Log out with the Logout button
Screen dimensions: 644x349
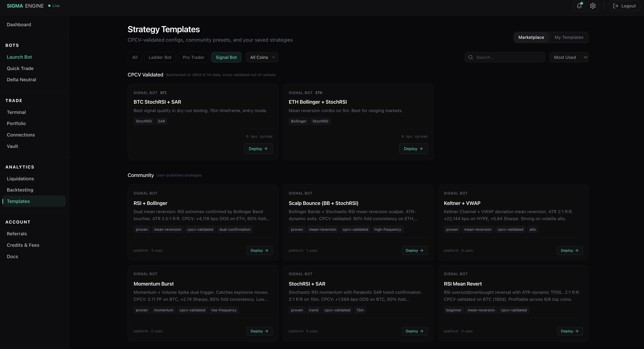point(624,6)
